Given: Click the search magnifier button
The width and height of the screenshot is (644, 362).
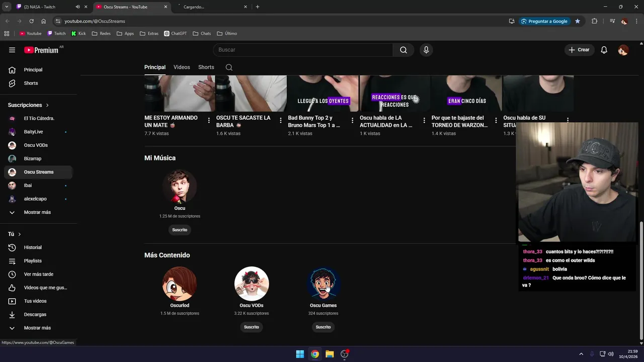Looking at the screenshot, I should (404, 50).
